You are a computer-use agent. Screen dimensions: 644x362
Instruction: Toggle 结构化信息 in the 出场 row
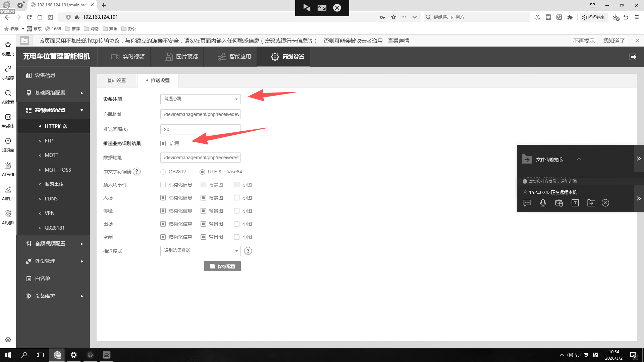pyautogui.click(x=163, y=224)
